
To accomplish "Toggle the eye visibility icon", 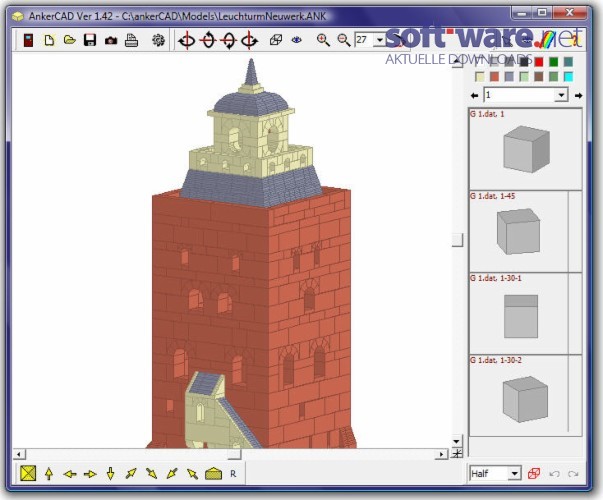I will [297, 40].
